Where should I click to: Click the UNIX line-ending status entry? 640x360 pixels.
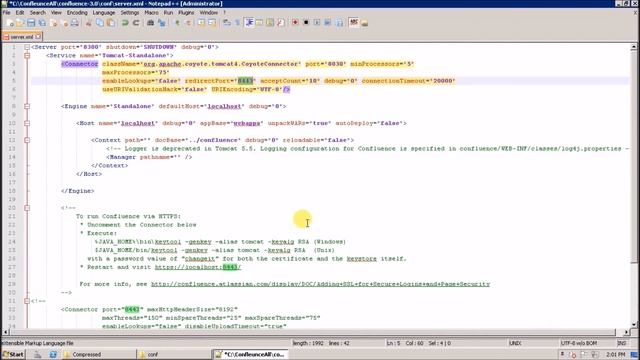click(x=515, y=343)
